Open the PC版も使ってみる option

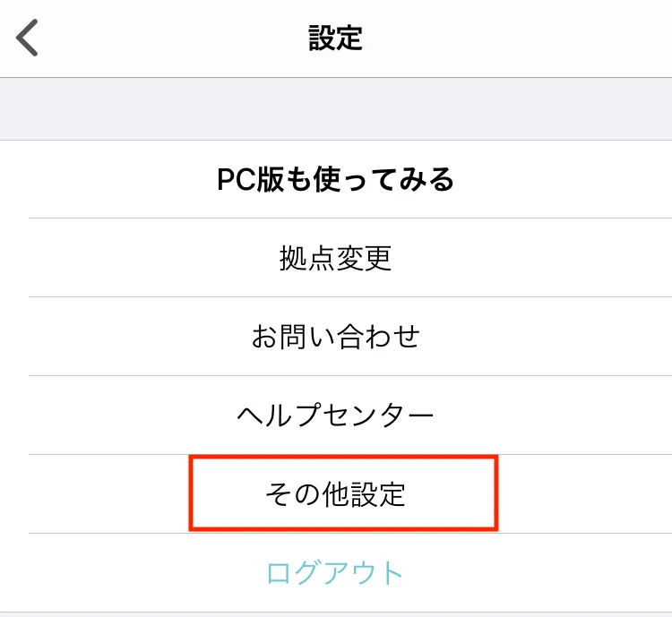click(x=336, y=180)
